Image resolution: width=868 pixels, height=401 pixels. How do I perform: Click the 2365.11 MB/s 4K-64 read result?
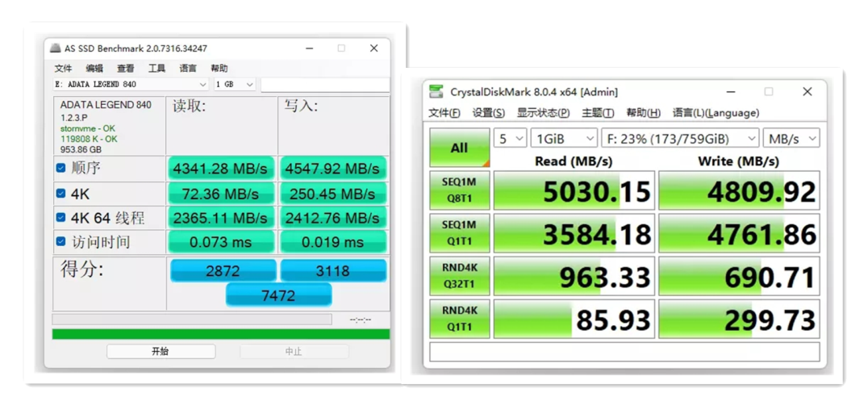pyautogui.click(x=221, y=218)
